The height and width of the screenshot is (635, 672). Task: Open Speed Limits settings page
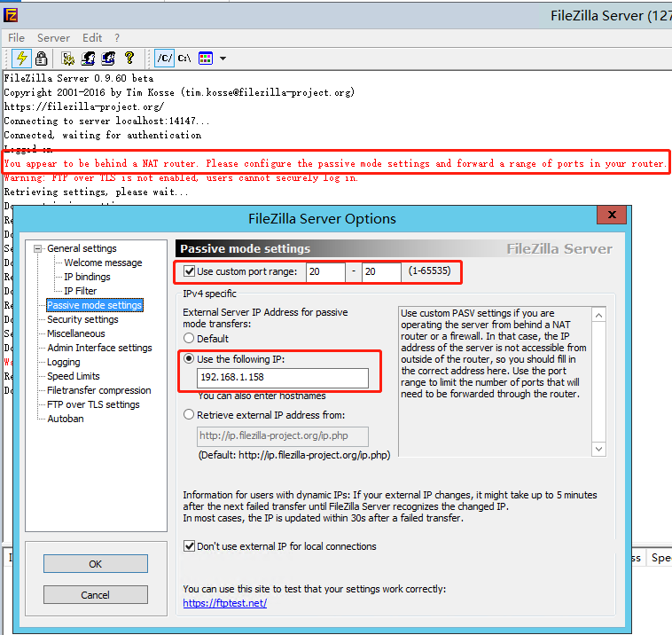coord(74,376)
